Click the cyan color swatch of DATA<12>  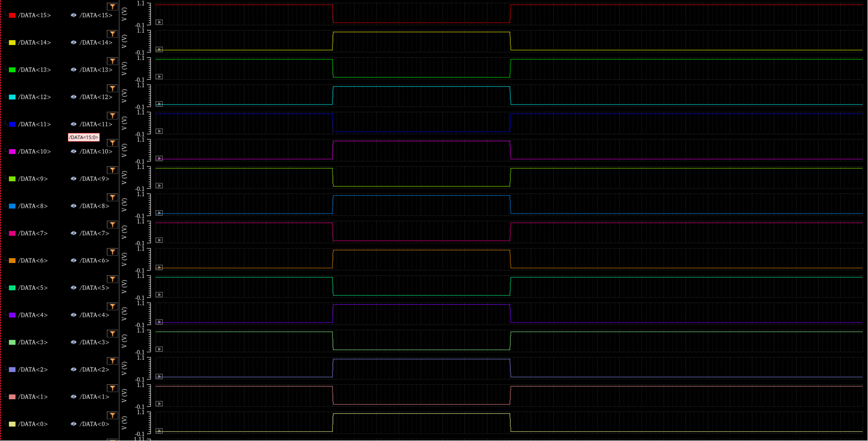coord(12,97)
